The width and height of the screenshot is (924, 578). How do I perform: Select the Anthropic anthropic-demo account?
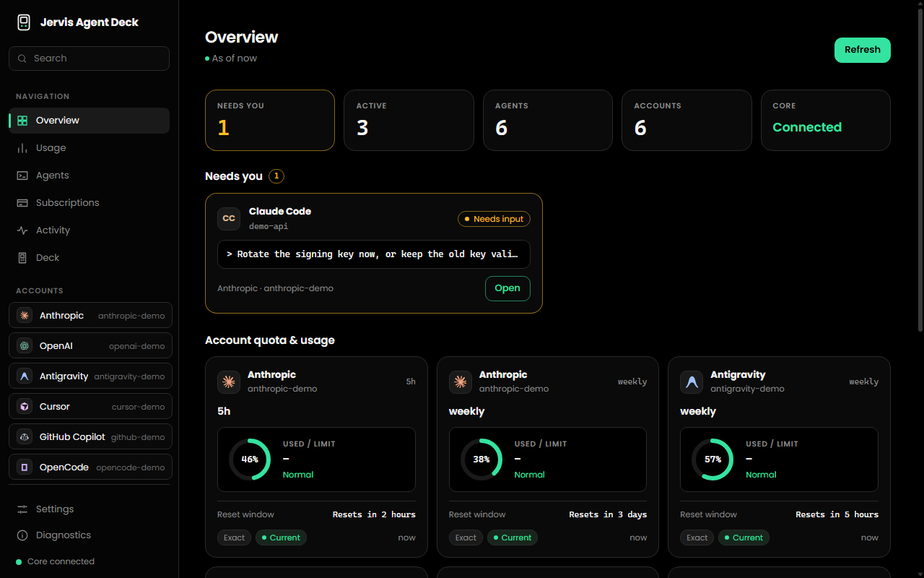(91, 316)
